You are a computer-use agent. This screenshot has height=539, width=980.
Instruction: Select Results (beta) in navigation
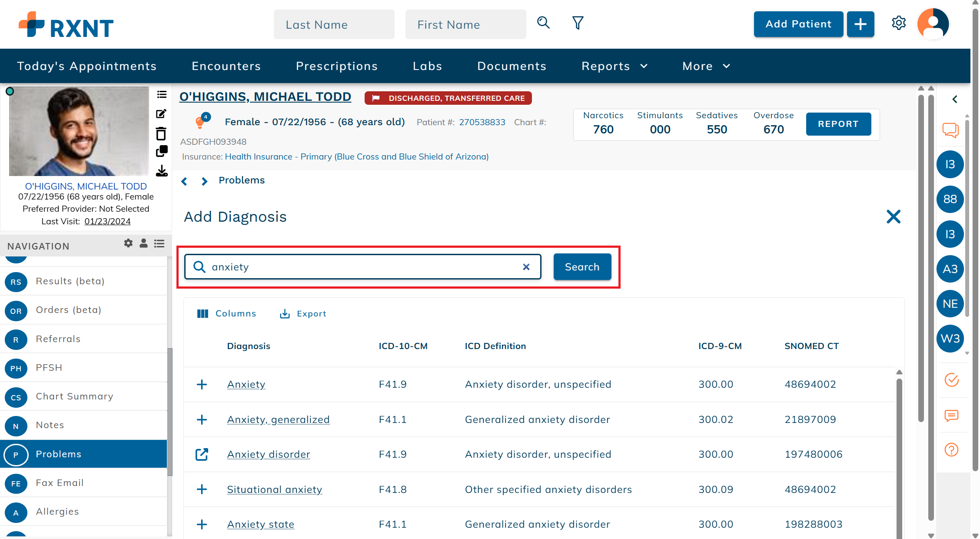(x=83, y=281)
